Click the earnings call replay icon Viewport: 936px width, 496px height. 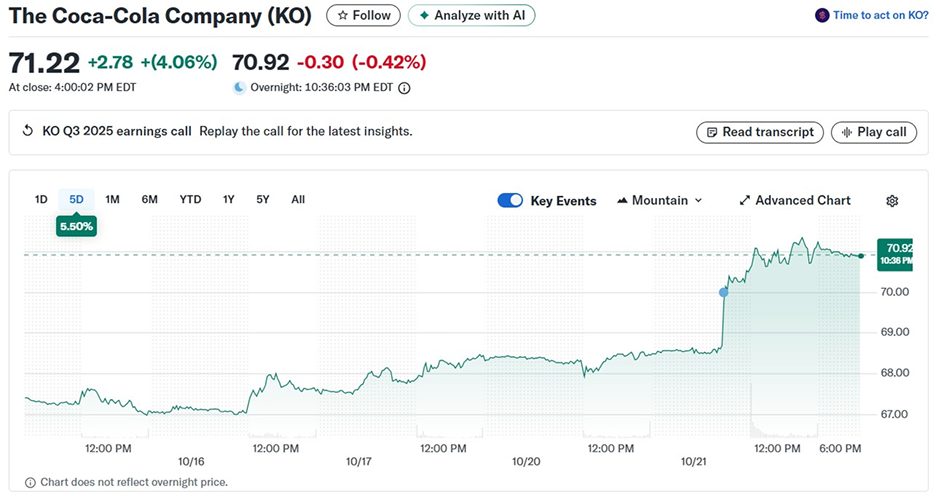point(28,132)
